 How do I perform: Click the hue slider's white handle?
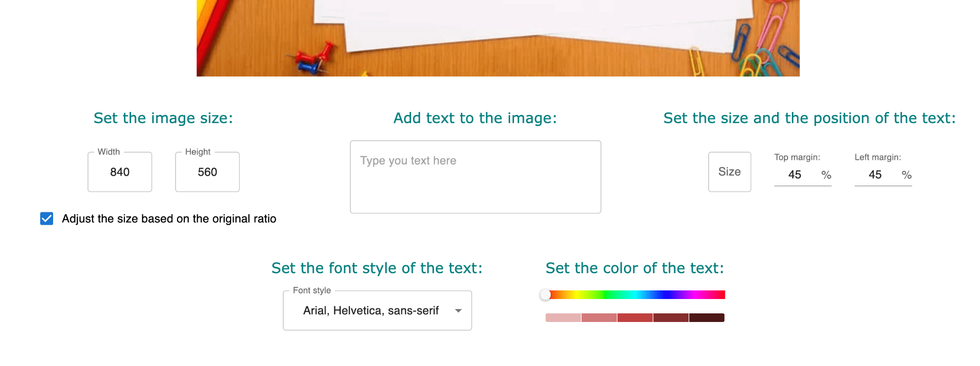(546, 295)
